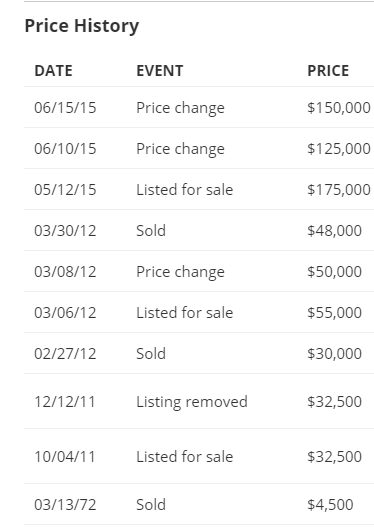This screenshot has width=374, height=528.
Task: Select the 05/12/15 Listed for sale event
Action: 185,190
